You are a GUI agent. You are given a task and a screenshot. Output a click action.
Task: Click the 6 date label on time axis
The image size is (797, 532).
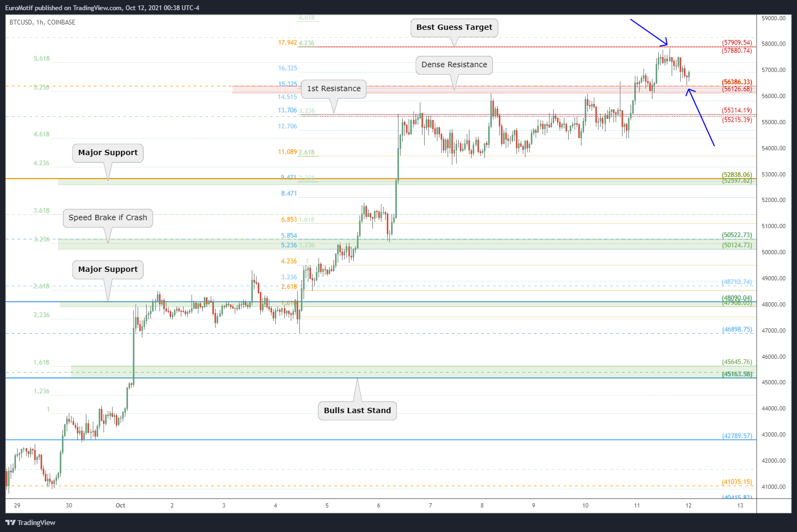click(379, 505)
